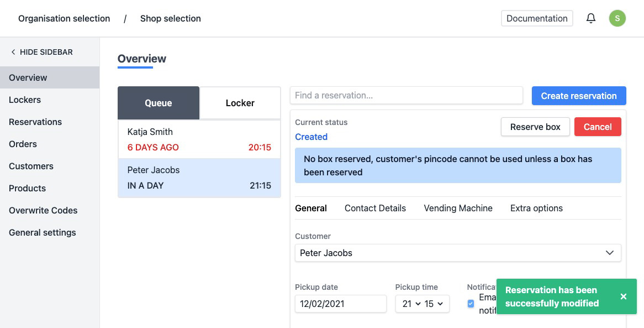The width and height of the screenshot is (644, 328).
Task: Click the Hide Sidebar chevron arrow
Action: (x=13, y=52)
